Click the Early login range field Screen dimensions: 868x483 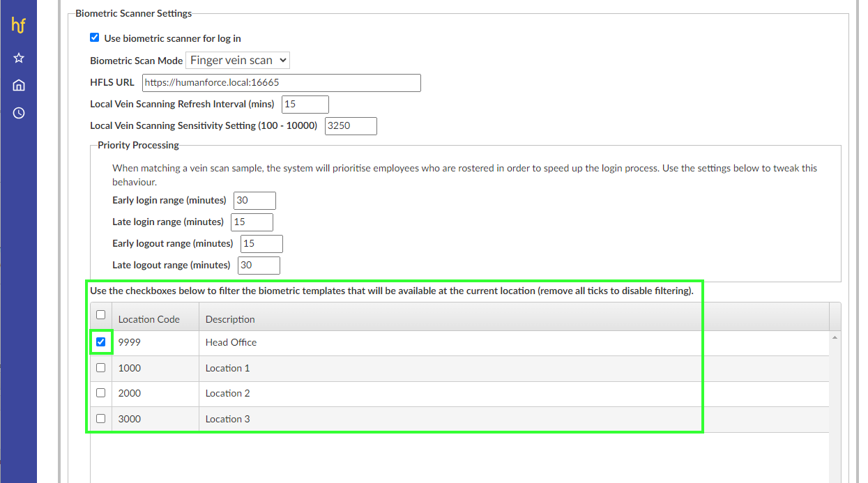[254, 201]
